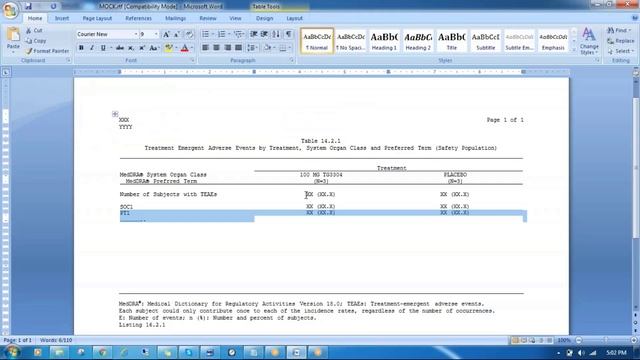This screenshot has width=640, height=360.
Task: Decrease the paragraph indent
Action: 253,34
